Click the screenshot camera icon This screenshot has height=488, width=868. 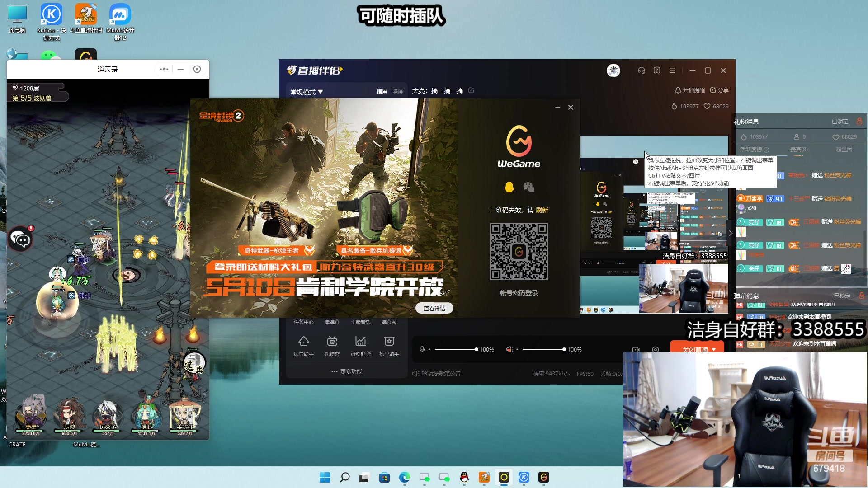pos(656,349)
